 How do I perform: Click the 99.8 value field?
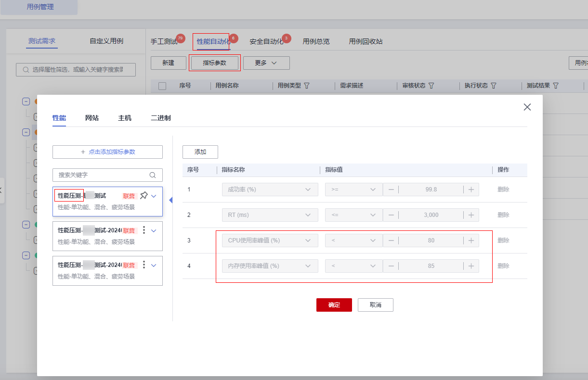pyautogui.click(x=431, y=190)
